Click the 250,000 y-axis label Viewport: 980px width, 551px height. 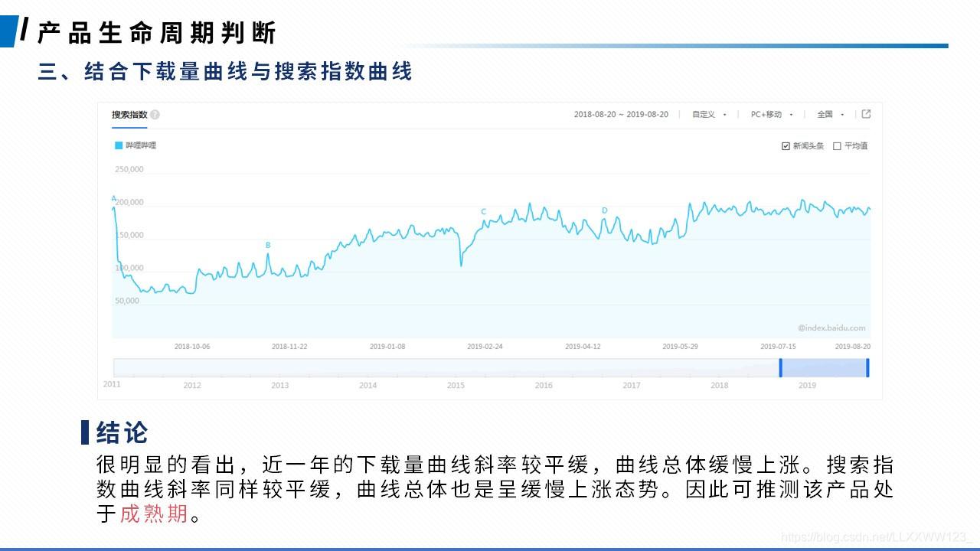[129, 169]
